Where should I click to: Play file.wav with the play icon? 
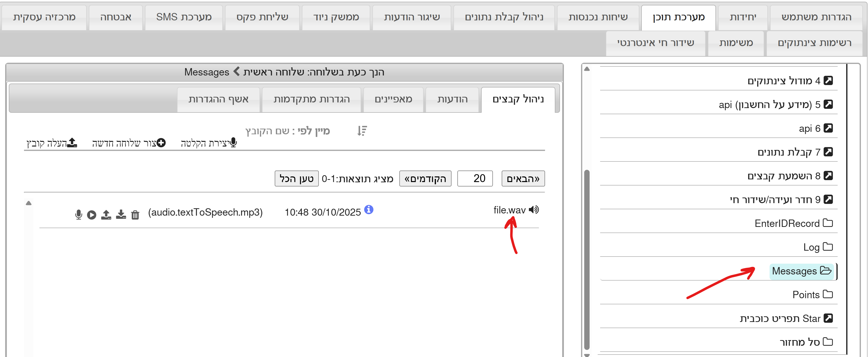pyautogui.click(x=92, y=215)
